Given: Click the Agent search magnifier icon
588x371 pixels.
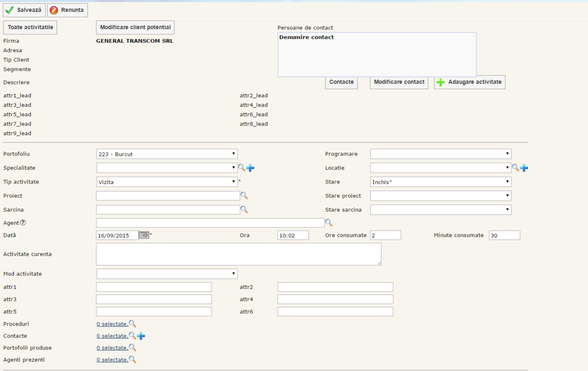Looking at the screenshot, I should tap(329, 223).
